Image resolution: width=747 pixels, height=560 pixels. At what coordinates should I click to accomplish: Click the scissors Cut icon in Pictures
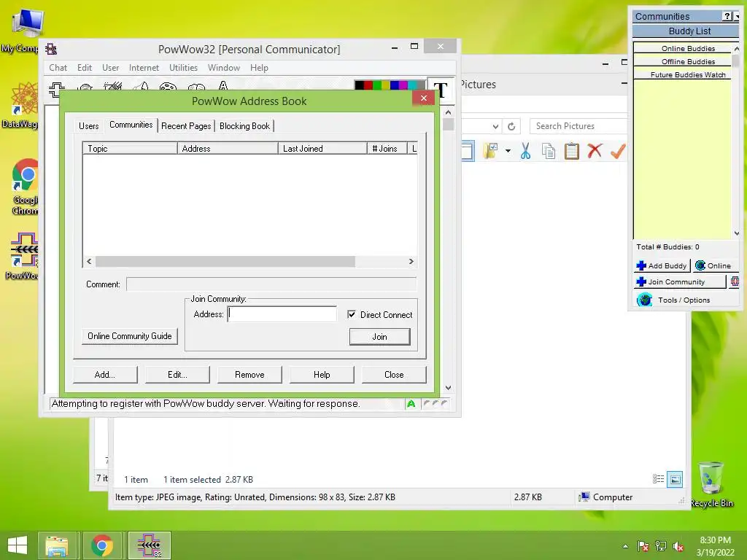click(x=525, y=152)
